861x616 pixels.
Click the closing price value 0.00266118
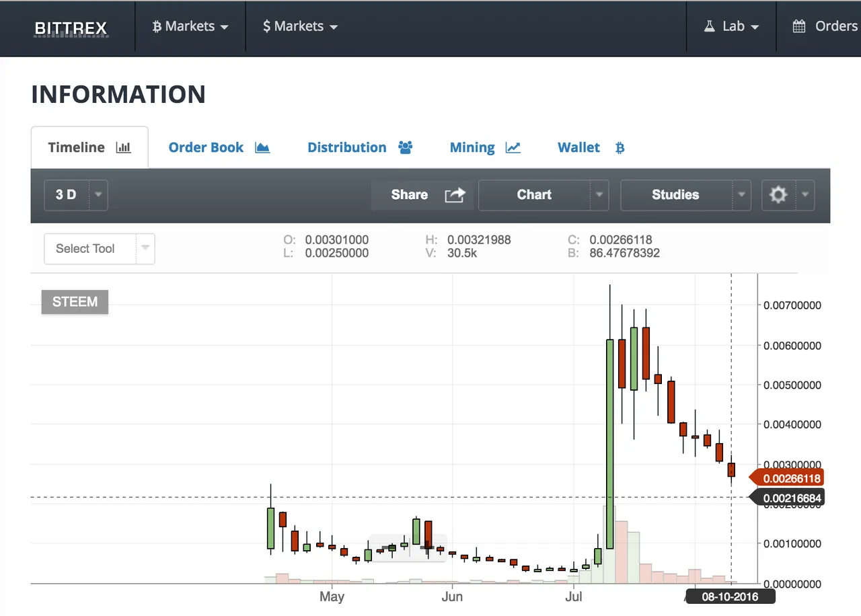[x=621, y=239]
